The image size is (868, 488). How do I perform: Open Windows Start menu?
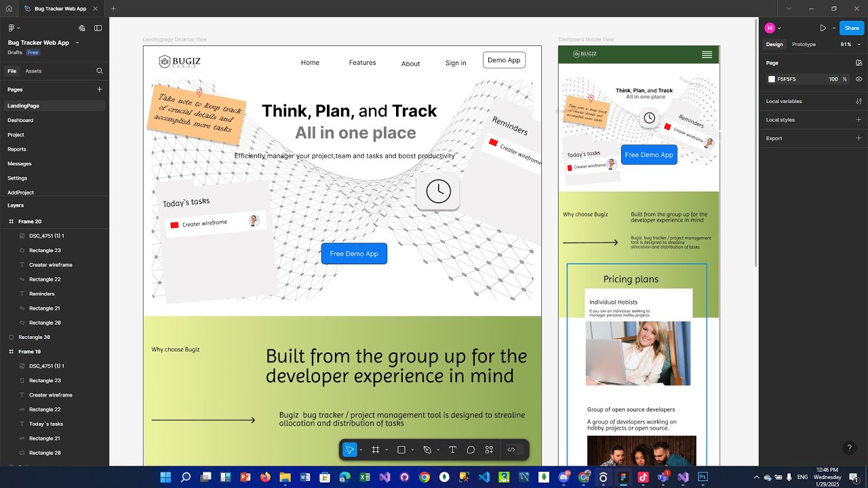tap(165, 477)
